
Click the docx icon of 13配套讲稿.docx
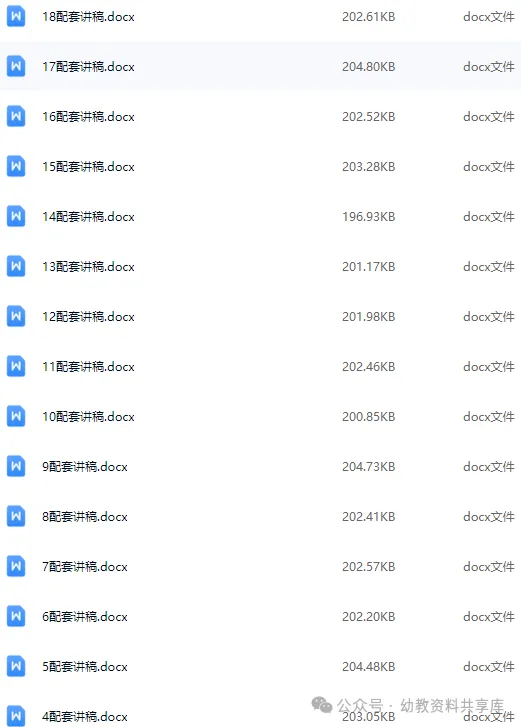(16, 266)
